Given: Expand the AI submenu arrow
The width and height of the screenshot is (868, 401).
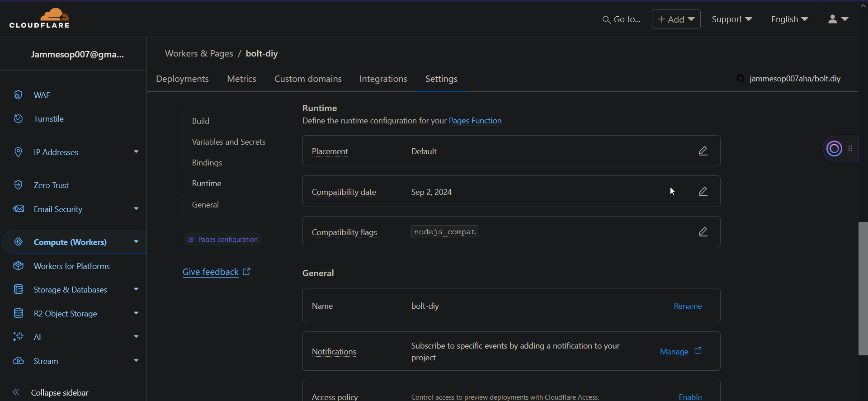Looking at the screenshot, I should [136, 336].
